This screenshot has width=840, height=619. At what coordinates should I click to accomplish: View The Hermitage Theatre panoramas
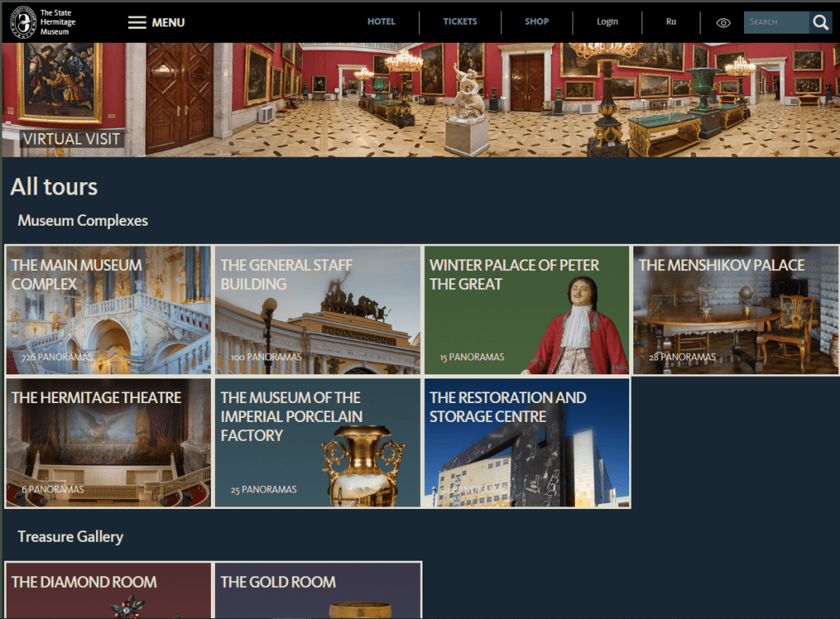coord(108,442)
